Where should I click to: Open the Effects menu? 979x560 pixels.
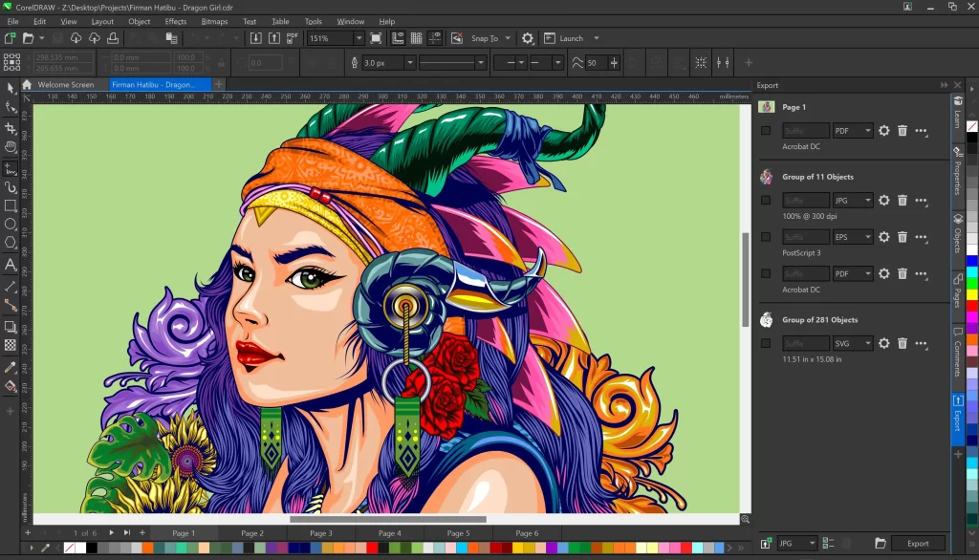point(176,21)
